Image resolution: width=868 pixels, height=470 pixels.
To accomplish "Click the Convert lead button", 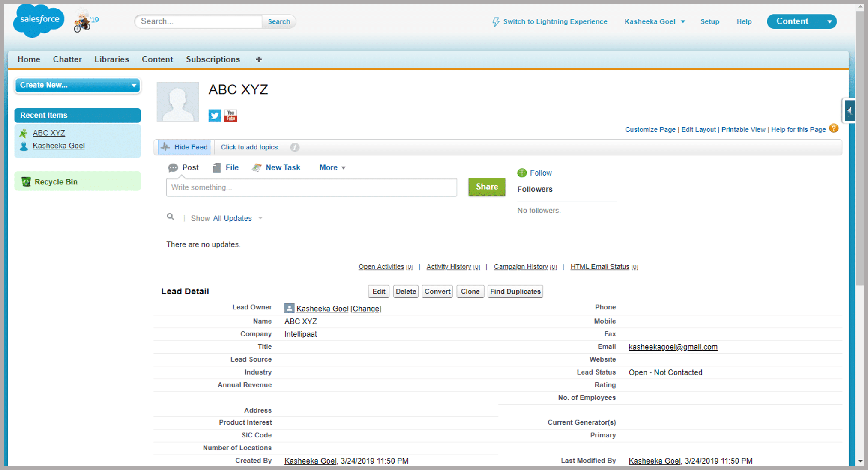I will click(x=437, y=292).
